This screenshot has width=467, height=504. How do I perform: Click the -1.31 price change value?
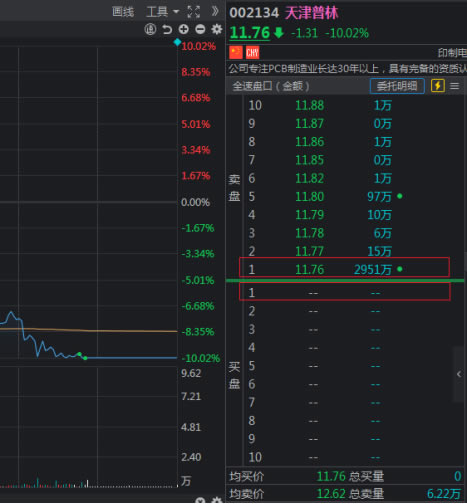[x=304, y=33]
